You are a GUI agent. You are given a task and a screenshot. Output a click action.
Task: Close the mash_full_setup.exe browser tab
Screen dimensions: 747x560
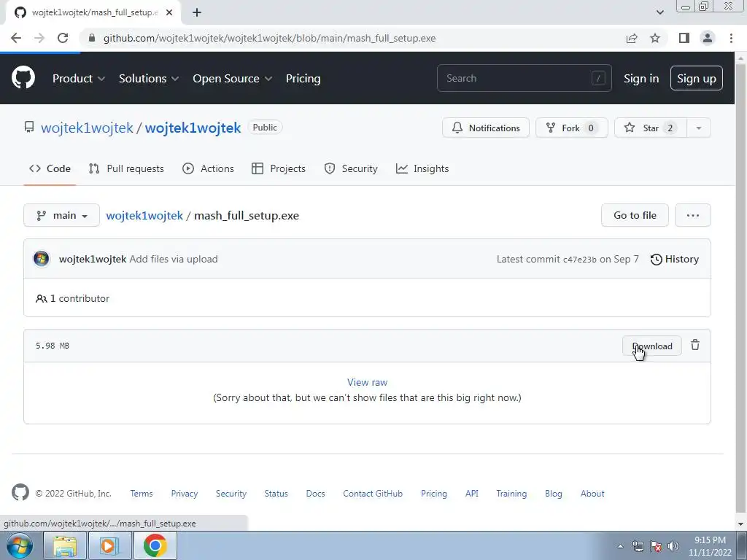[169, 13]
